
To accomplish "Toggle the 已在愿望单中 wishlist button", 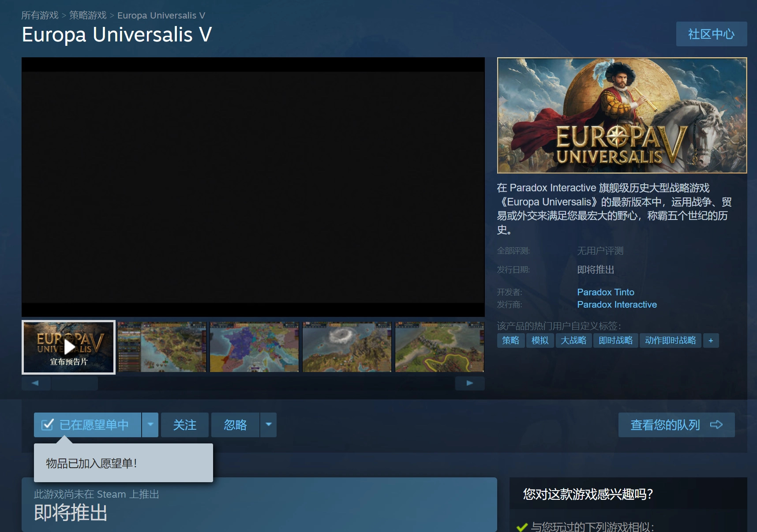I will tap(87, 425).
